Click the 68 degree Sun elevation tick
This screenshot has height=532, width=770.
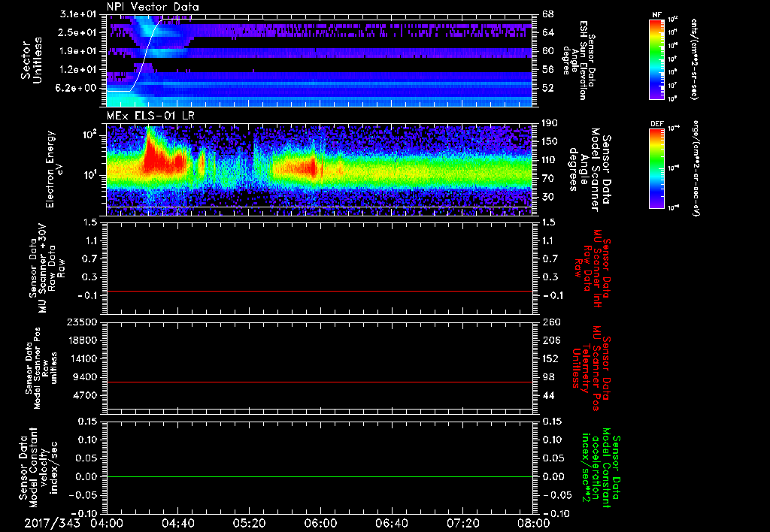548,14
